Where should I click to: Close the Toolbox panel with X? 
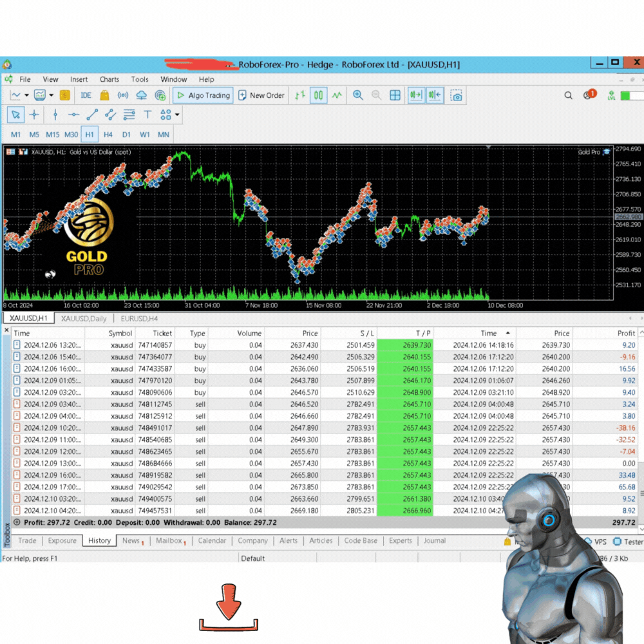(6, 330)
